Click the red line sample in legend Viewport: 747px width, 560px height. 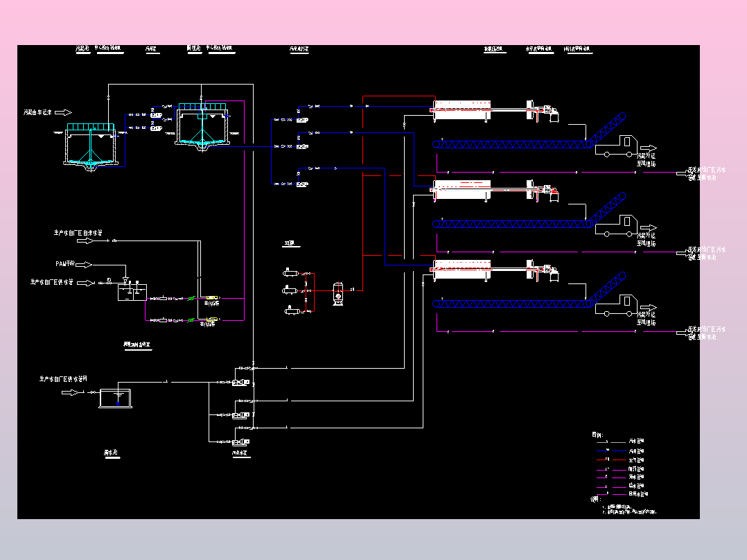coord(611,460)
